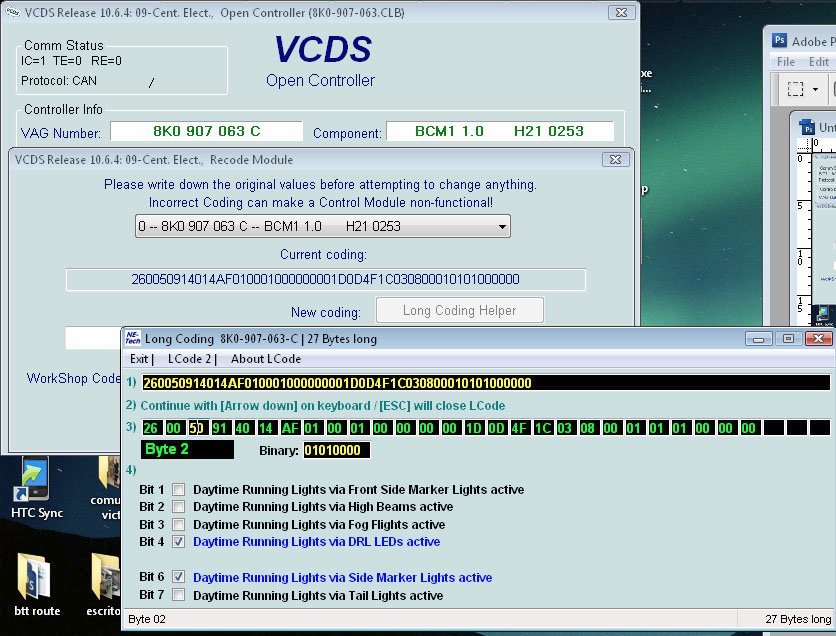Click the green Byte 2 label
The width and height of the screenshot is (836, 636).
click(187, 449)
